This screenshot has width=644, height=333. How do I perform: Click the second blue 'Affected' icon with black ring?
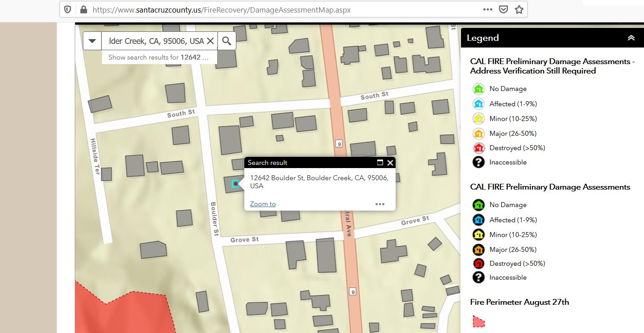478,220
